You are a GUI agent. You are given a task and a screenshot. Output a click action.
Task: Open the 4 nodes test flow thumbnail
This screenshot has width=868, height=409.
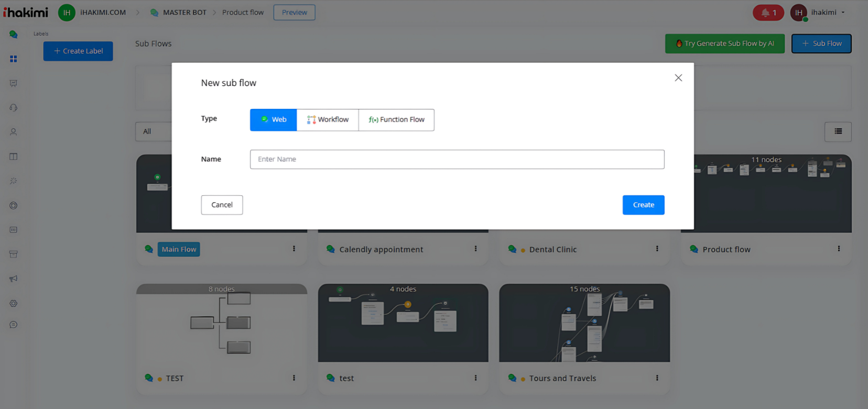tap(403, 323)
